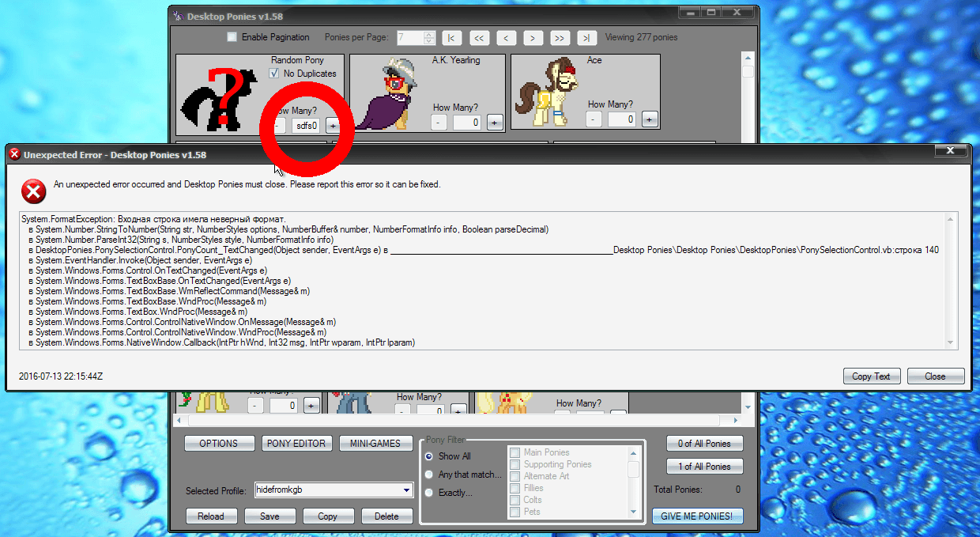Decrease A.K. Yearling count with minus button

point(439,122)
